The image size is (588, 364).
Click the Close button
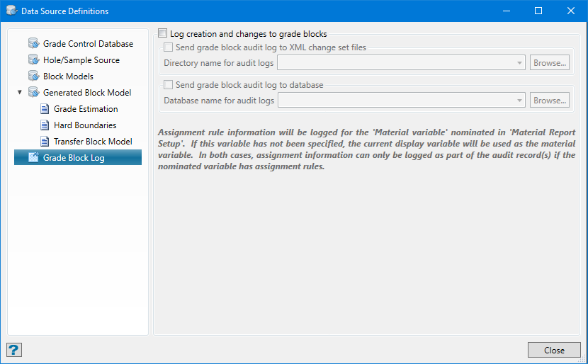click(x=554, y=350)
